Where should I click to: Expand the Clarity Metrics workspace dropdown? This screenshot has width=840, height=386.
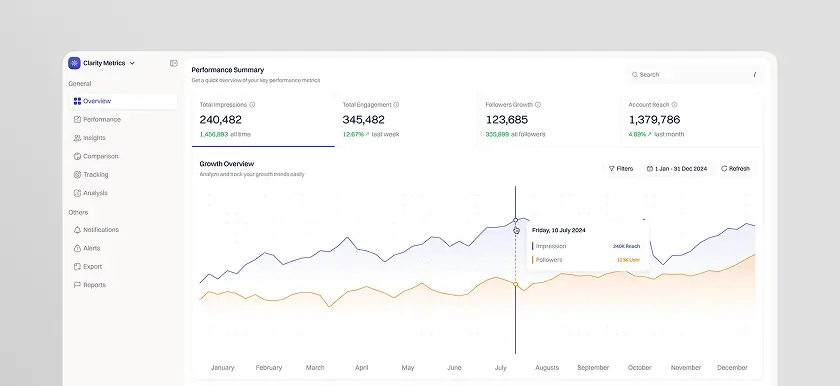(132, 63)
